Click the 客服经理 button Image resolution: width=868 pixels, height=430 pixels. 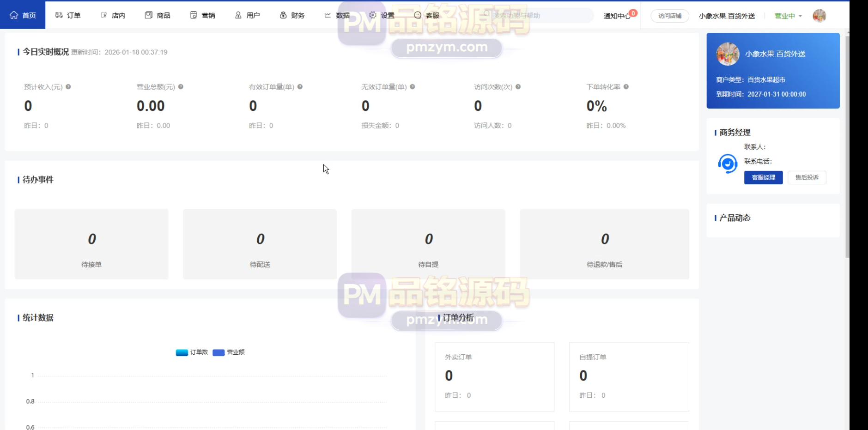[763, 177]
